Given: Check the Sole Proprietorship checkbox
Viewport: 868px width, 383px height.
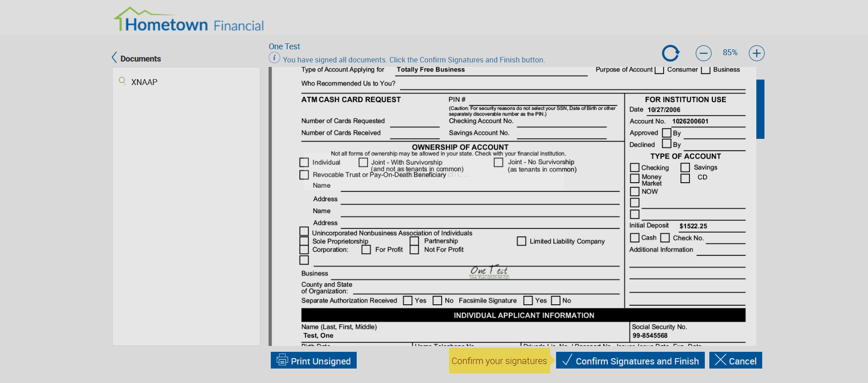Looking at the screenshot, I should (304, 241).
